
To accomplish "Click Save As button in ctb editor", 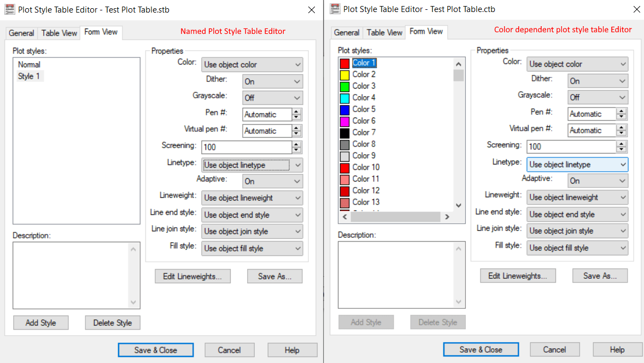I will coord(600,276).
